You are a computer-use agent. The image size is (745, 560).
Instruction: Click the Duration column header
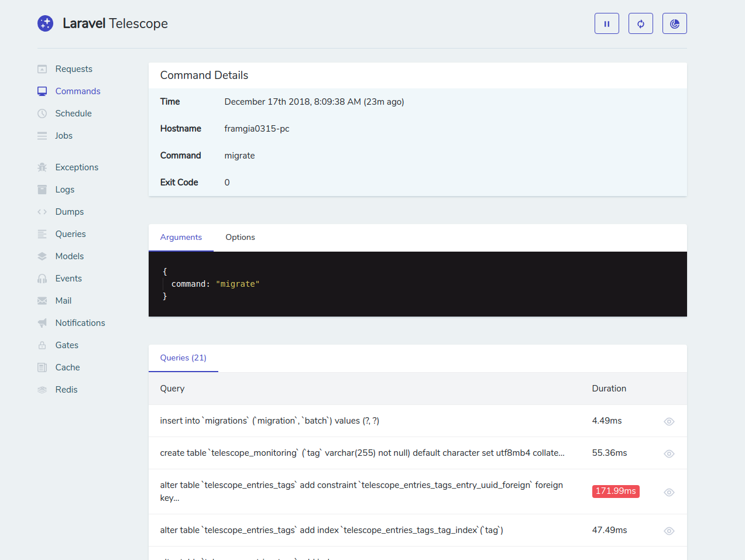609,389
